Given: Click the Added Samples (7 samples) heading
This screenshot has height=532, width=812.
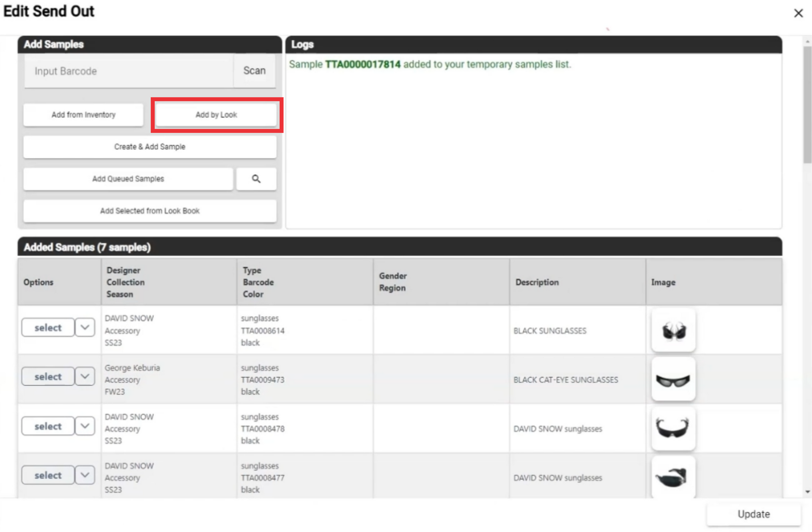Looking at the screenshot, I should tap(87, 247).
